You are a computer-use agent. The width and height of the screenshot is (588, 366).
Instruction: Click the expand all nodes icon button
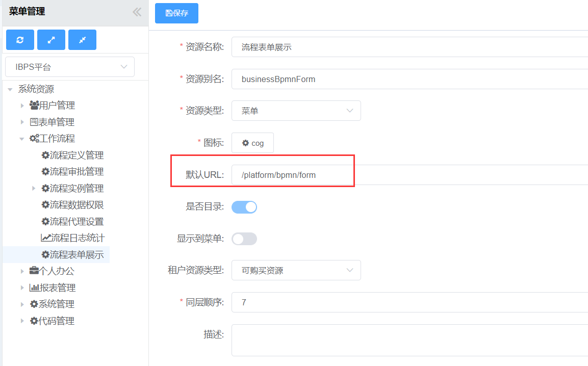click(x=51, y=40)
